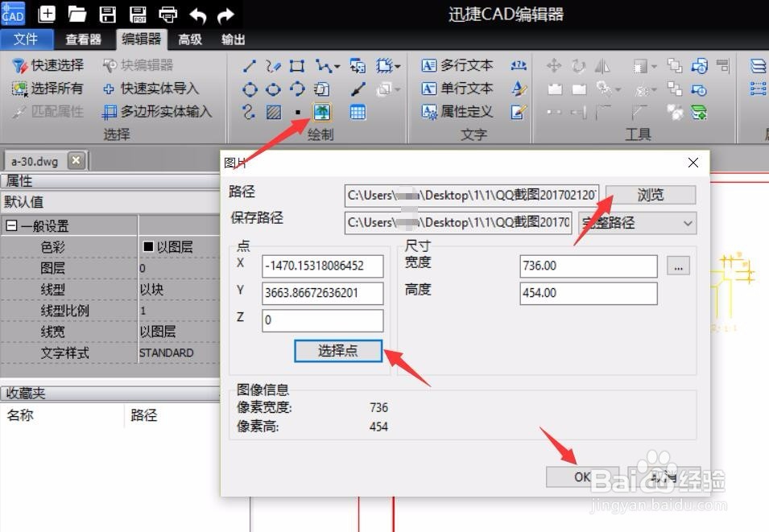Click the text edit pencil icon
The image size is (769, 532).
click(x=519, y=112)
